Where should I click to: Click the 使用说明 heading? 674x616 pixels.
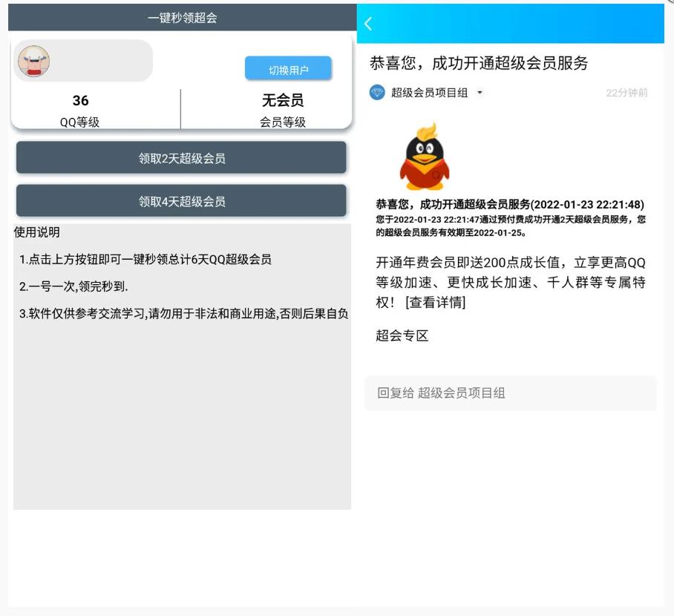37,232
